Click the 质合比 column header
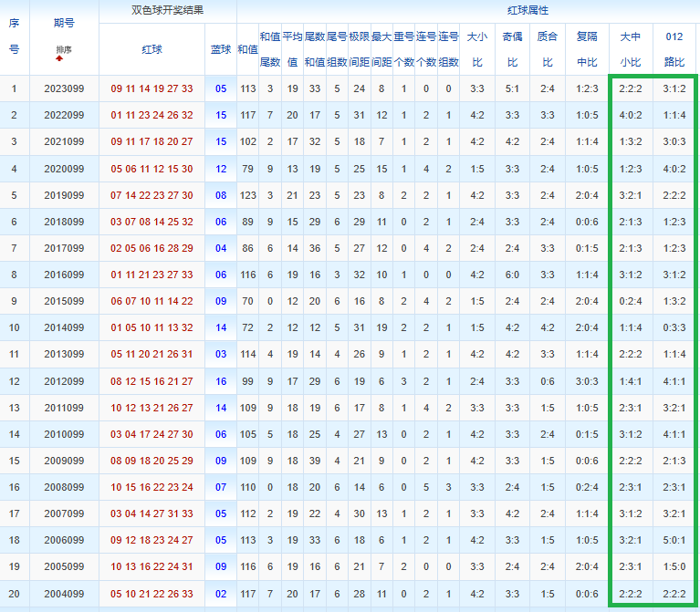This screenshot has width=700, height=612. click(548, 49)
